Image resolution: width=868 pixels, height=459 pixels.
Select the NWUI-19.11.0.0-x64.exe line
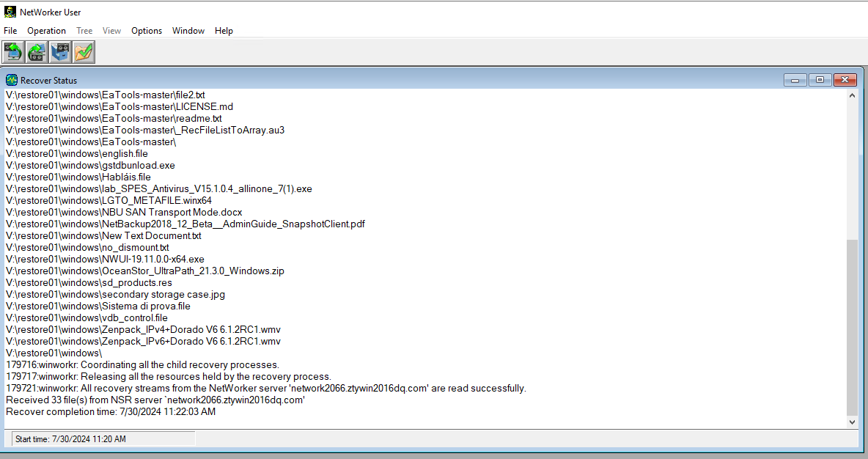105,259
